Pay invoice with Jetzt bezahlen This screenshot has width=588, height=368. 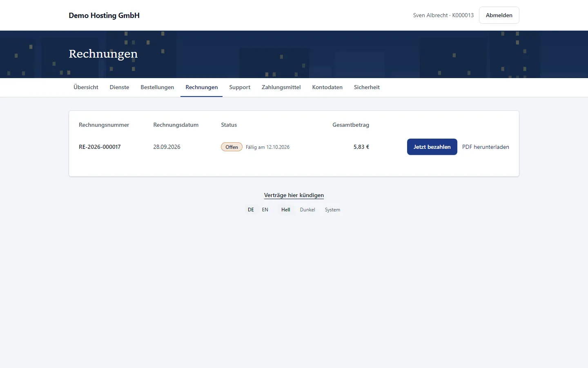pyautogui.click(x=432, y=147)
